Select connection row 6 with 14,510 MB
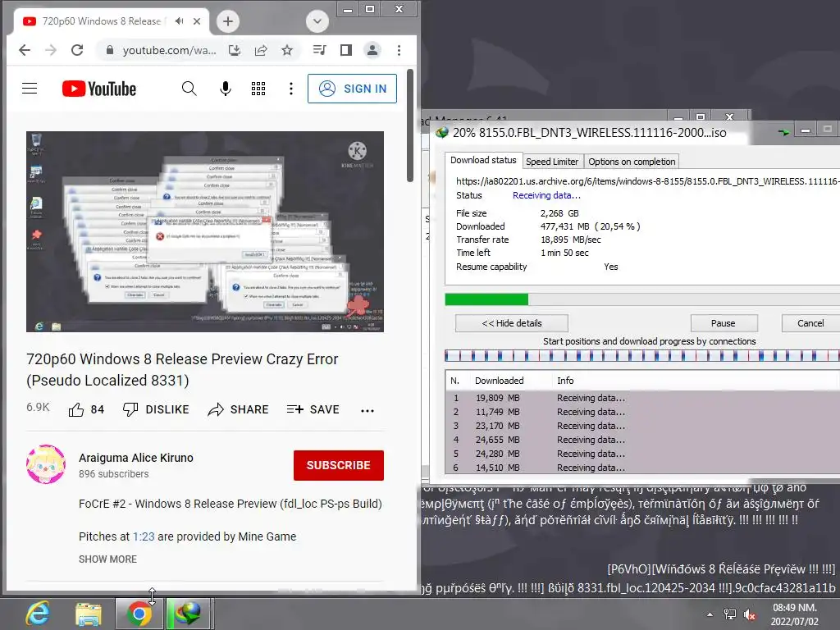 pyautogui.click(x=641, y=468)
